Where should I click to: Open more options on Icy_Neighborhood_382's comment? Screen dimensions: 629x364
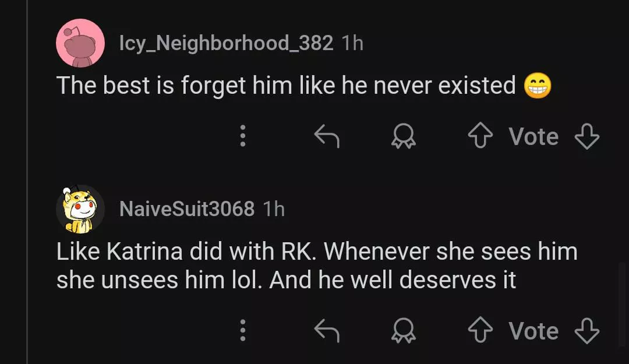click(243, 136)
